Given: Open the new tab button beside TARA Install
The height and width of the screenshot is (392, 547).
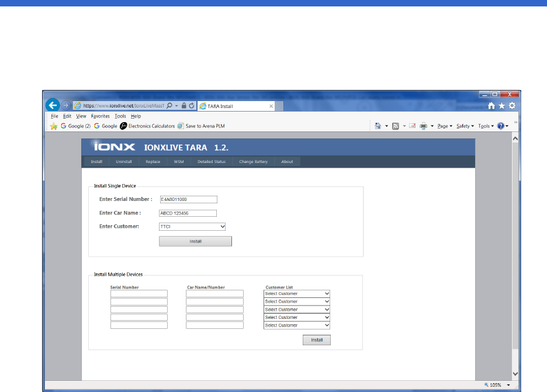Looking at the screenshot, I should pos(279,106).
